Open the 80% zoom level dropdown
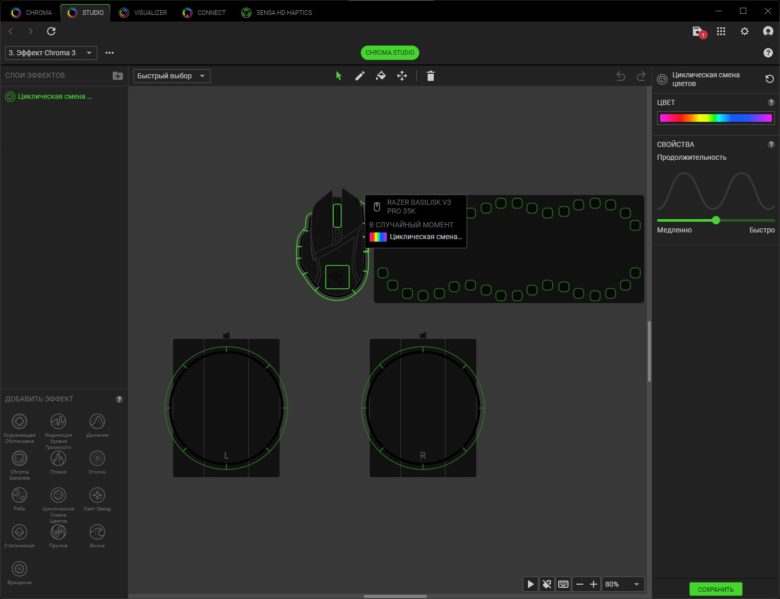 tap(623, 584)
